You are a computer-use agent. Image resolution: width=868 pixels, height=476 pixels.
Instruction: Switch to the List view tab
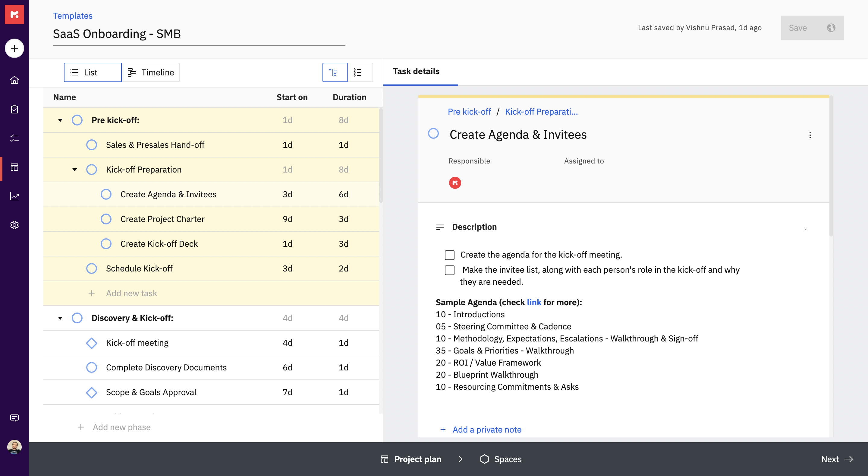[x=93, y=72]
